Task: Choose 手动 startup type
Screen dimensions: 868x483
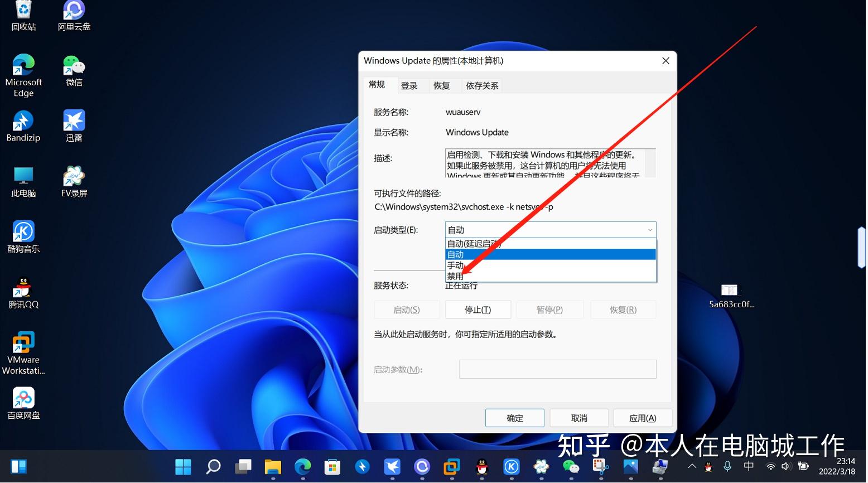Action: (x=551, y=265)
